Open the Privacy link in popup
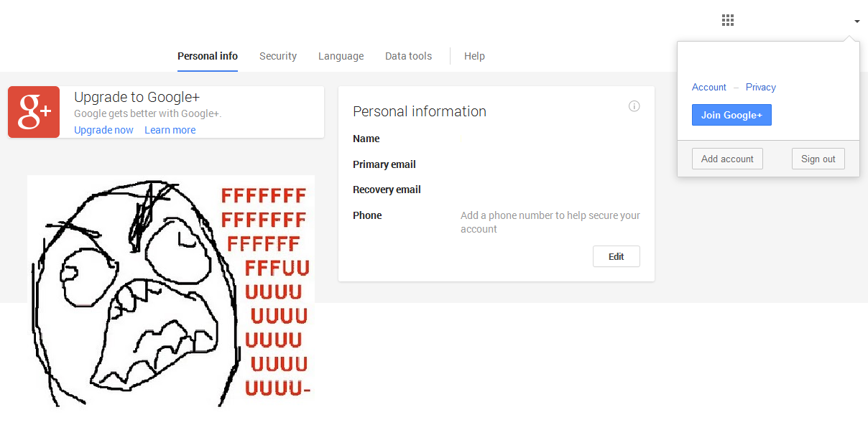This screenshot has height=425, width=868. (x=761, y=87)
